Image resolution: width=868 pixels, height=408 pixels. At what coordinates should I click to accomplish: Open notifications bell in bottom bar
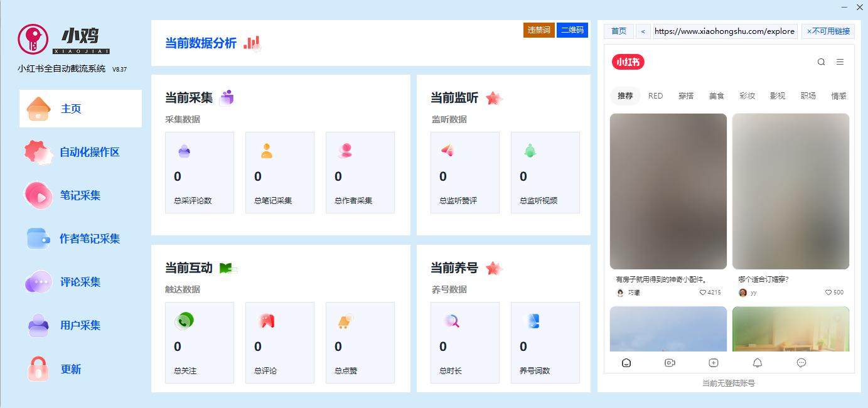click(758, 363)
